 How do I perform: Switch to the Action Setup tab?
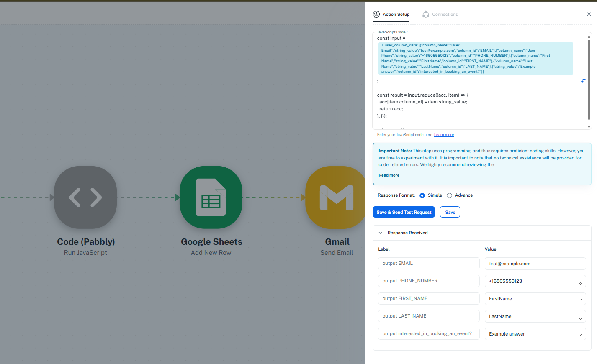click(396, 14)
